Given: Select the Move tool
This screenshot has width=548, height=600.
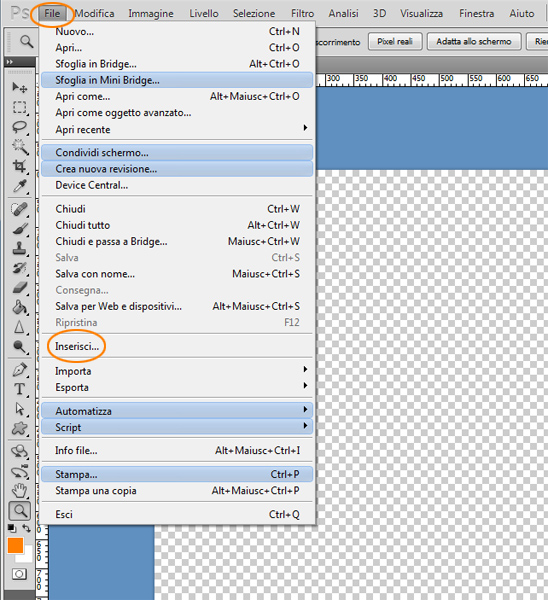Looking at the screenshot, I should [x=19, y=88].
